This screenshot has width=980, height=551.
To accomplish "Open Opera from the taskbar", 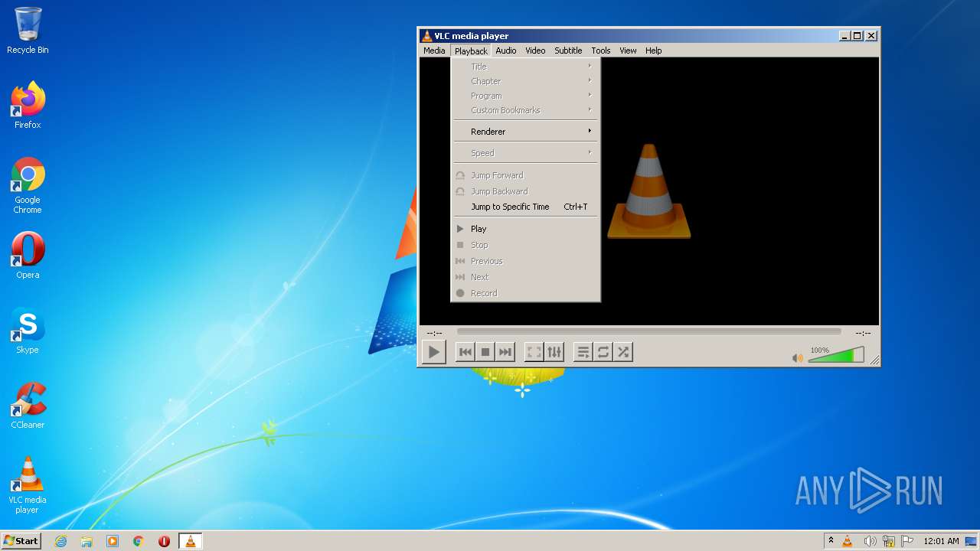I will (164, 541).
